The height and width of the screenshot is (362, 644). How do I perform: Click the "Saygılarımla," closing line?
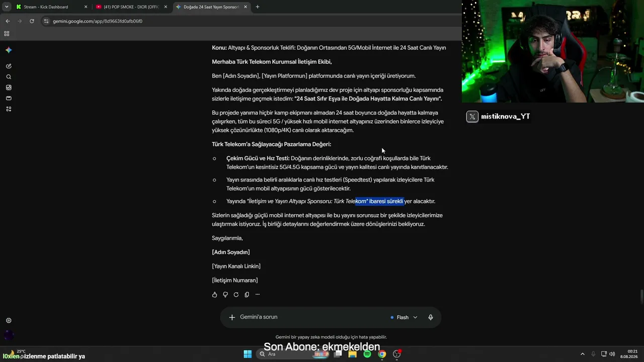[x=227, y=238]
